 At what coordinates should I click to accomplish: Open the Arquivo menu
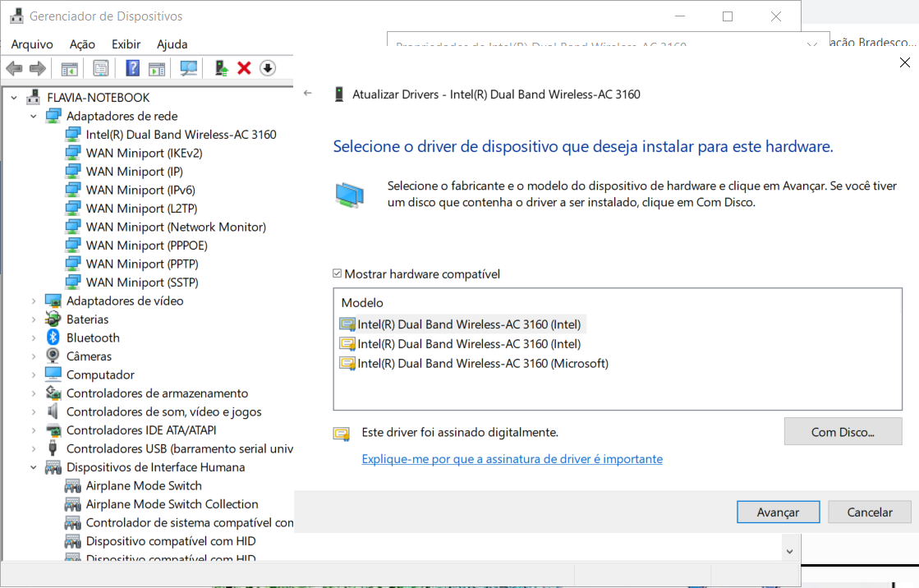pos(32,44)
